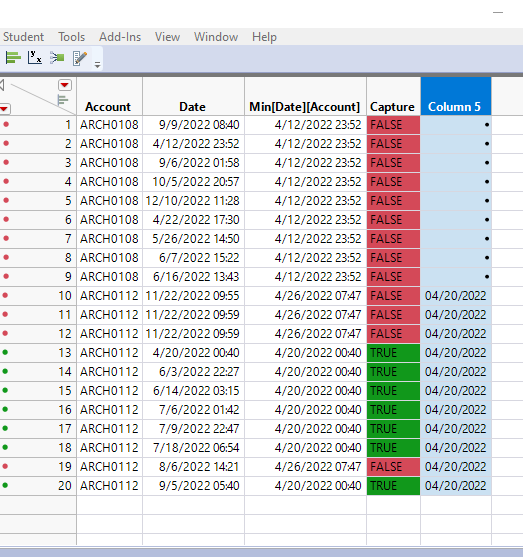Open the Tools menu
Screen dimensions: 523x557
pyautogui.click(x=71, y=37)
